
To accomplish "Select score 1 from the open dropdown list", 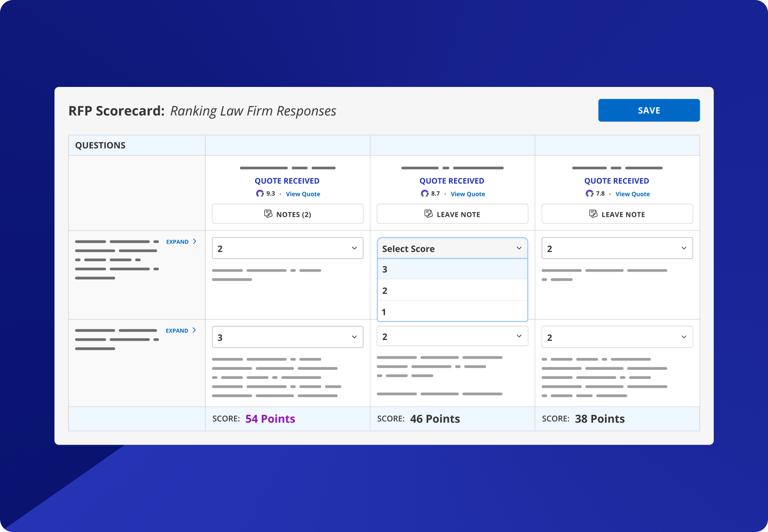I will click(x=452, y=311).
